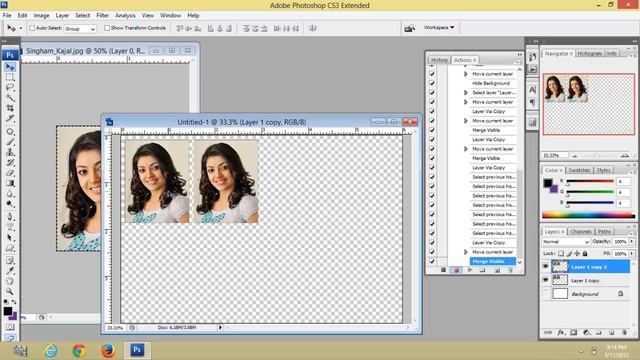Add a layer style with fx icon
The width and height of the screenshot is (640, 360).
coord(561,333)
